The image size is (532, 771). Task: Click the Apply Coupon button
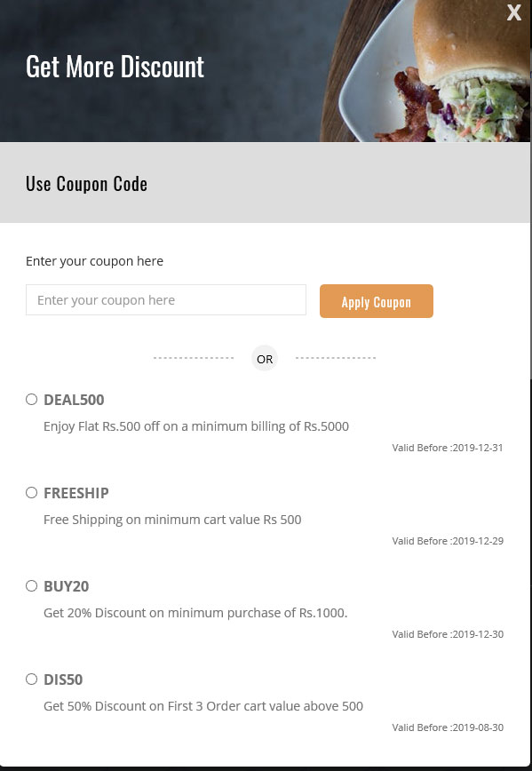377,301
